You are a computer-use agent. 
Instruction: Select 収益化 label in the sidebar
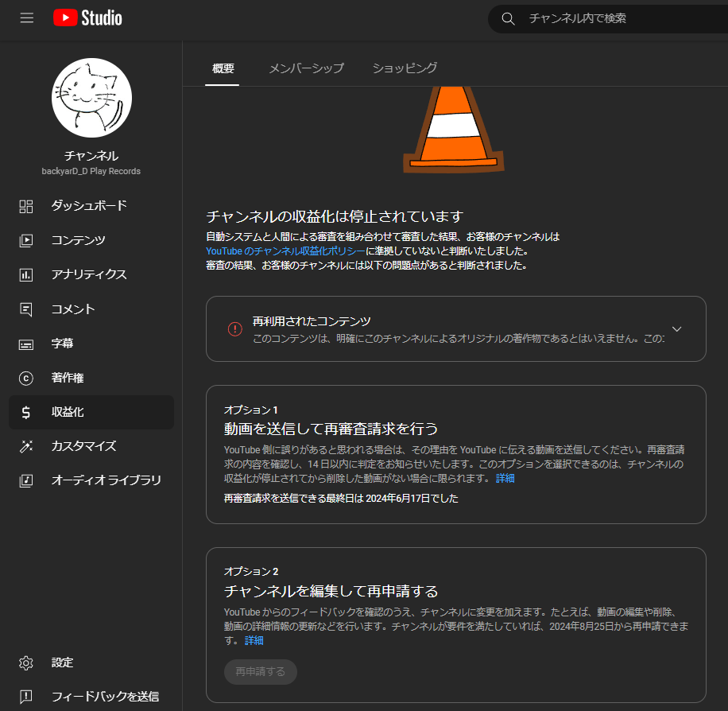click(x=68, y=412)
